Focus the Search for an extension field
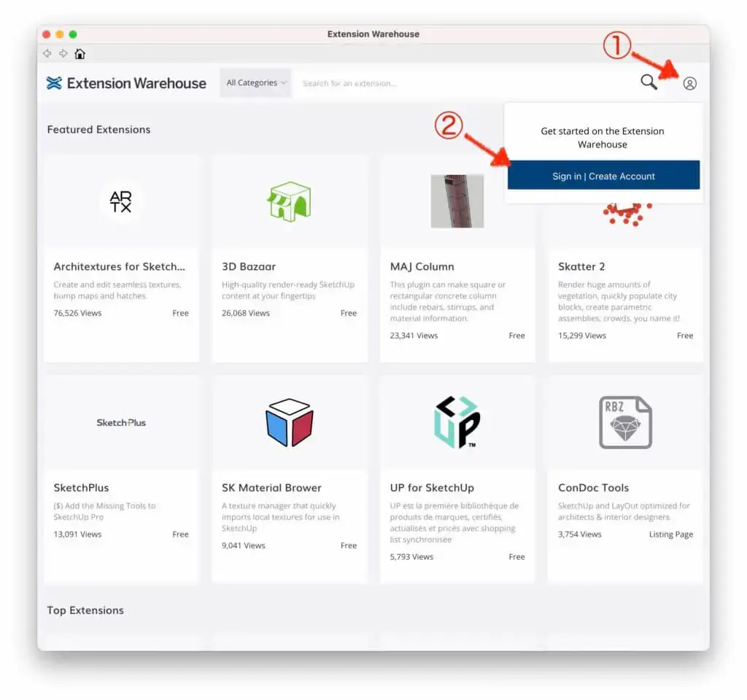 [465, 83]
